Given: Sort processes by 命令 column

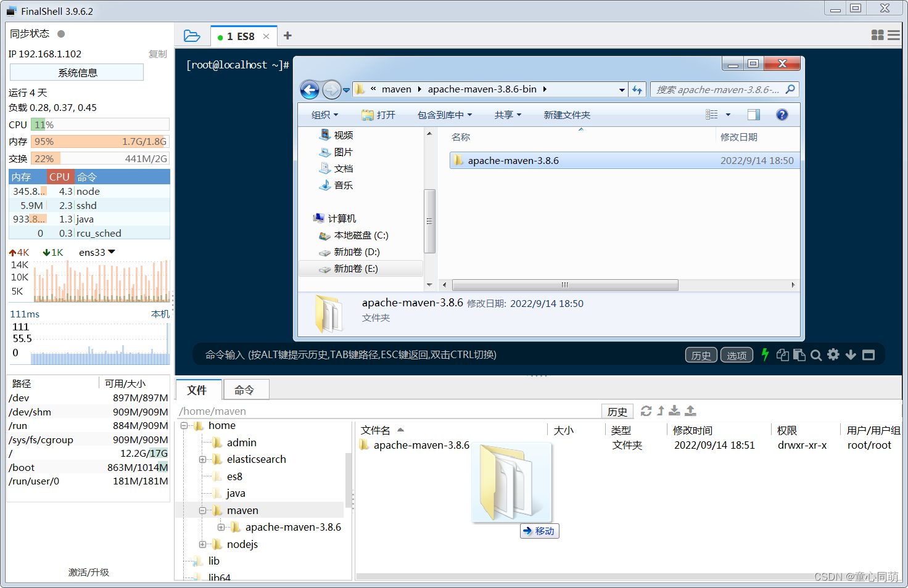Looking at the screenshot, I should pyautogui.click(x=122, y=177).
